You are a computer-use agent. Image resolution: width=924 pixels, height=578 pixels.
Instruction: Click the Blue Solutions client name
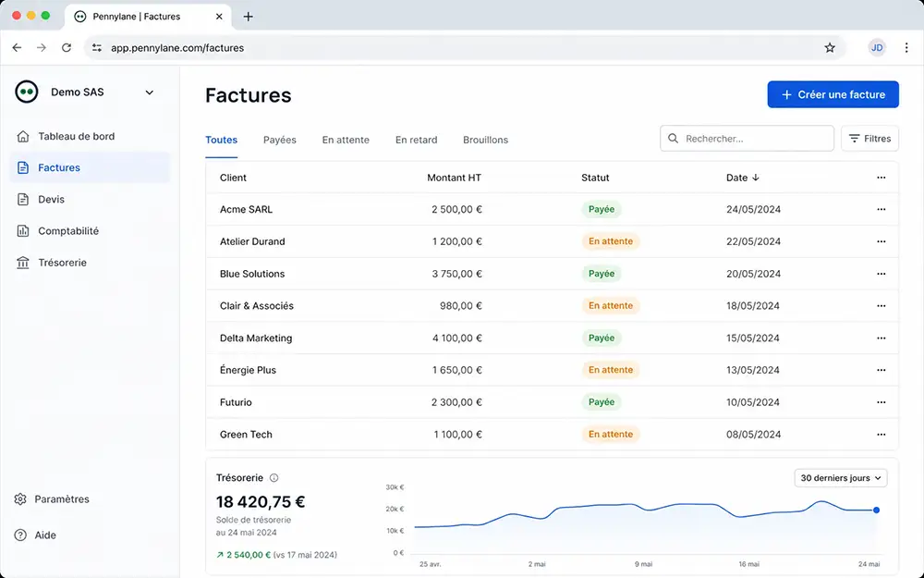pyautogui.click(x=252, y=274)
